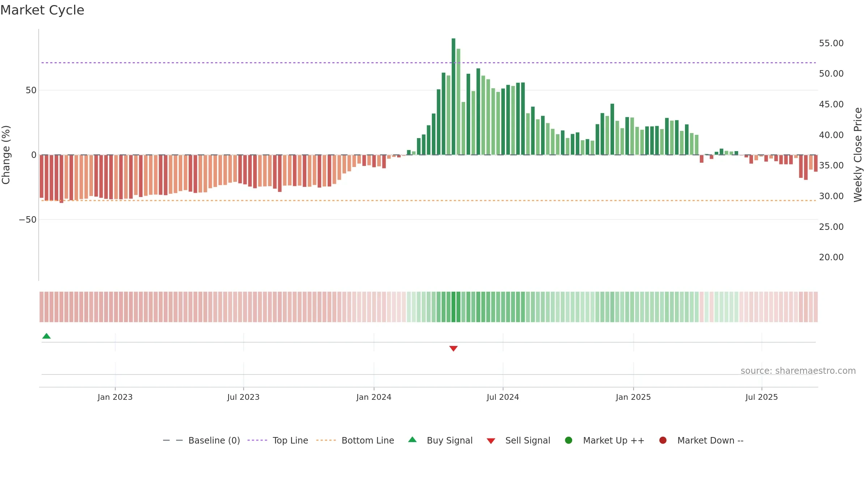Click the tallest dark green peak bar
This screenshot has width=868, height=488.
pos(454,97)
